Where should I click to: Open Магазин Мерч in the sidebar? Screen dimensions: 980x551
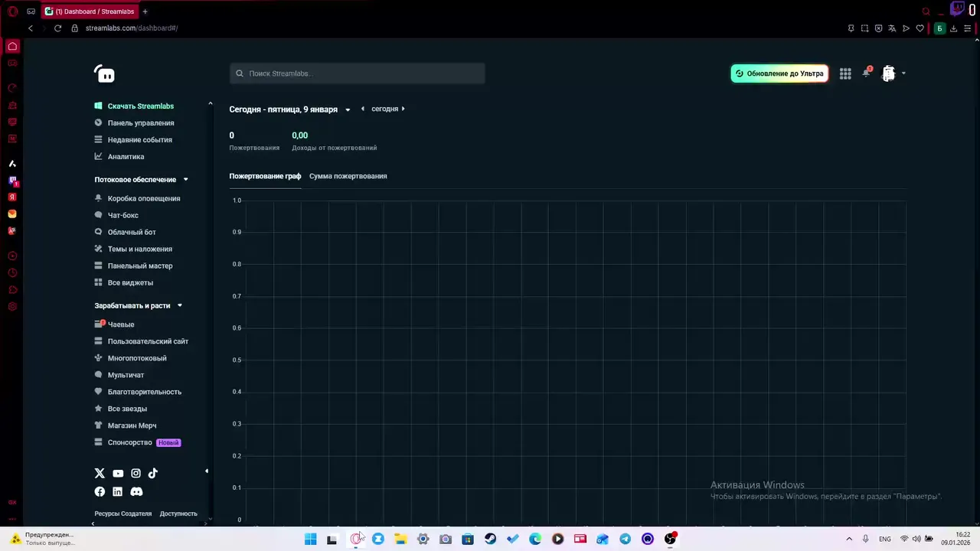[126, 425]
